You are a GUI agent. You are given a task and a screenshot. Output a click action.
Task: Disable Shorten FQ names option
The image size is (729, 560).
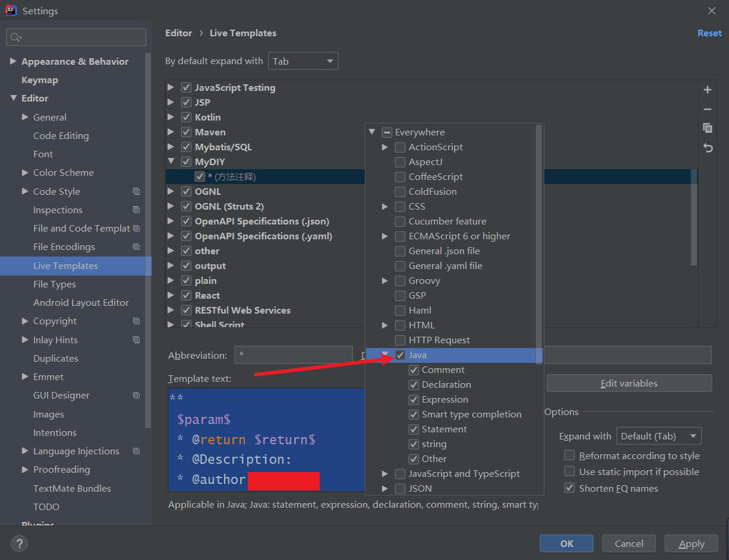[569, 488]
